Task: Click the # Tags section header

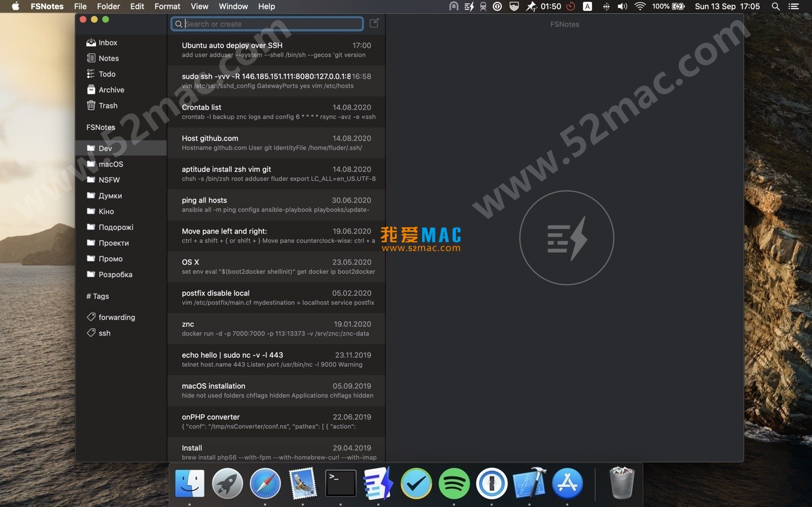Action: pos(98,296)
